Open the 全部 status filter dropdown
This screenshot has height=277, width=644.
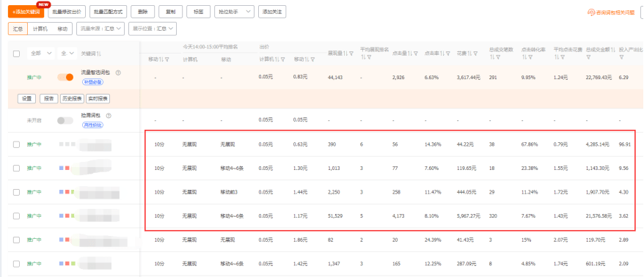[41, 53]
